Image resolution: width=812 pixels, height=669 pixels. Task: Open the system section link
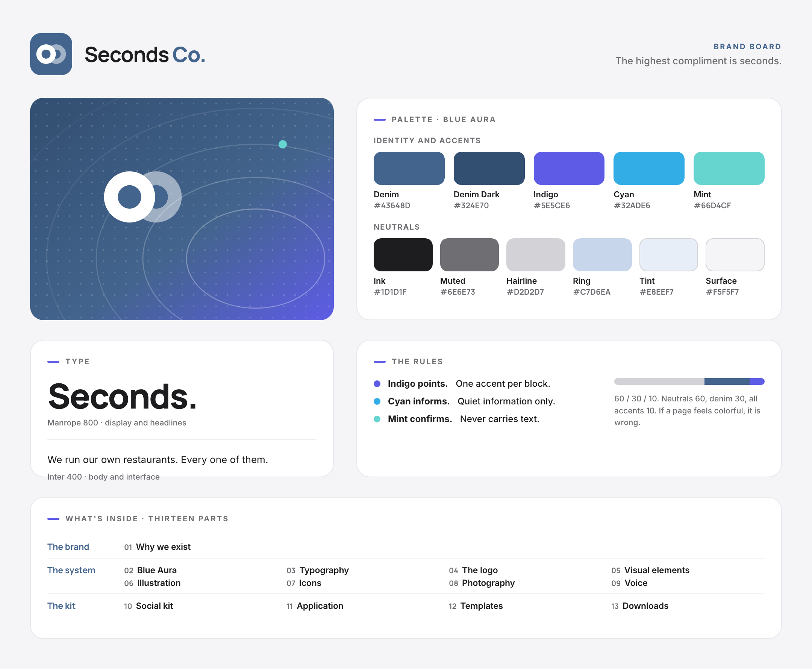[x=71, y=571]
